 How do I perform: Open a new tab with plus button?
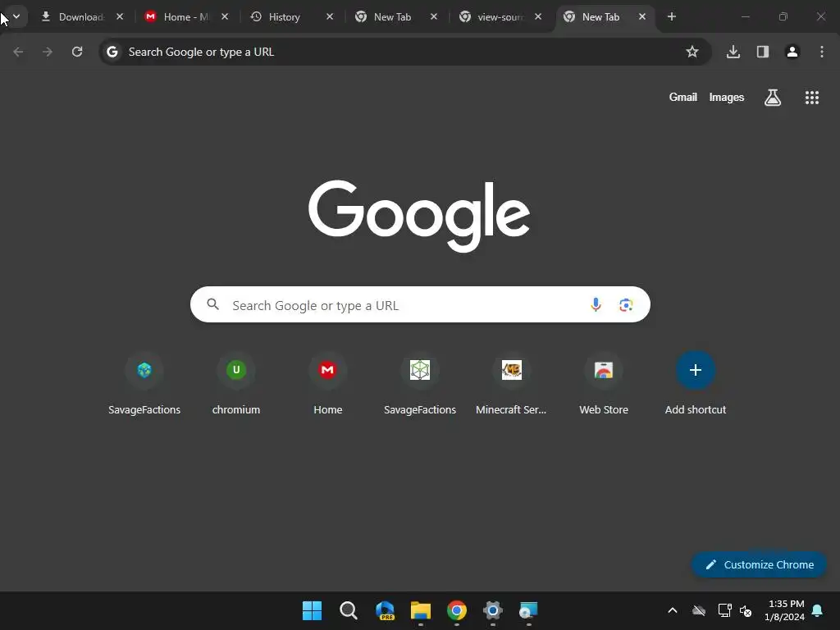671,16
